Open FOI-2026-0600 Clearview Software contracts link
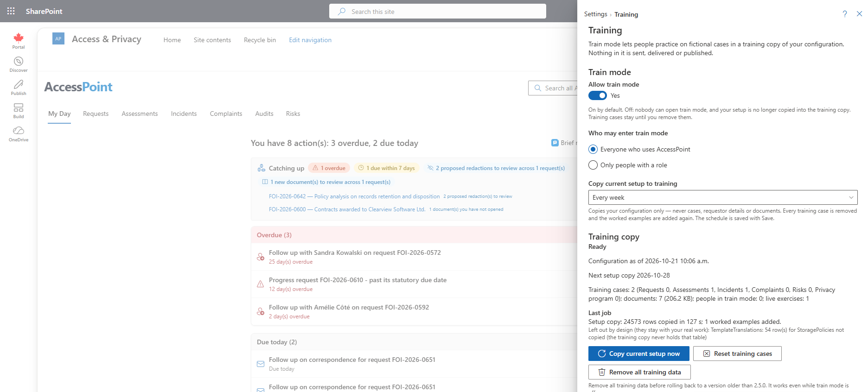 pos(347,209)
